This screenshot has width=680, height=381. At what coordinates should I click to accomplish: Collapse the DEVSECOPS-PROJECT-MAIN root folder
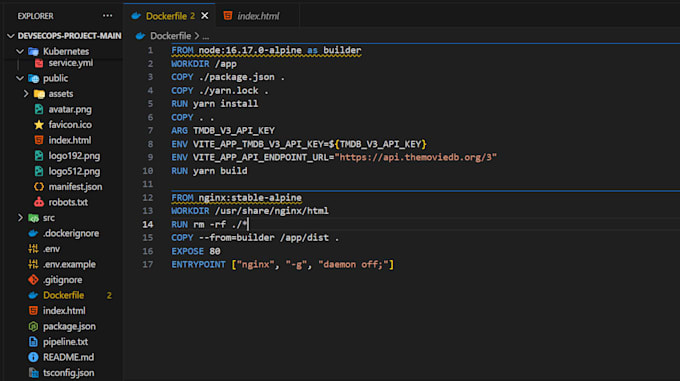click(11, 36)
